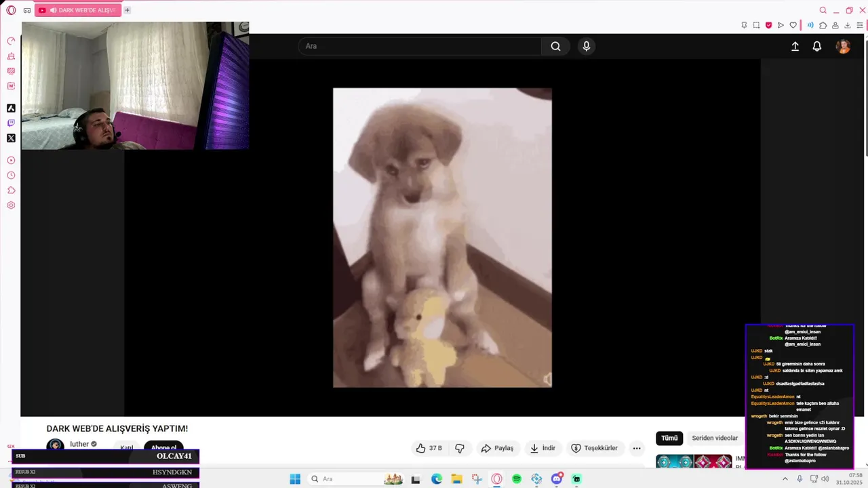Open the striped GX Mods sidebar icon
Screen dimensions: 868x488
(11, 71)
